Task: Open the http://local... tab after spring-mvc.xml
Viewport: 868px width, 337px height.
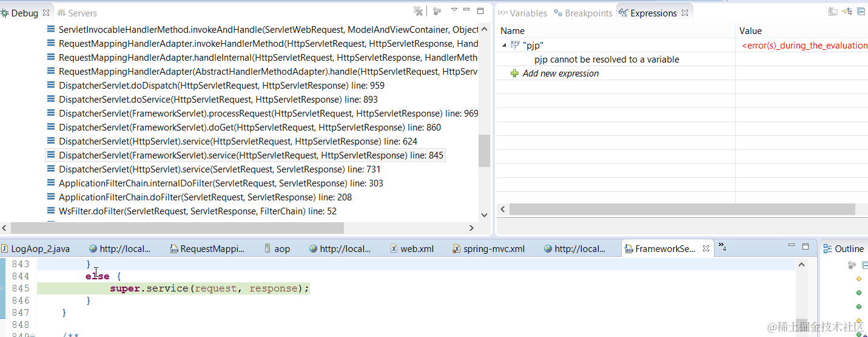Action: point(574,248)
